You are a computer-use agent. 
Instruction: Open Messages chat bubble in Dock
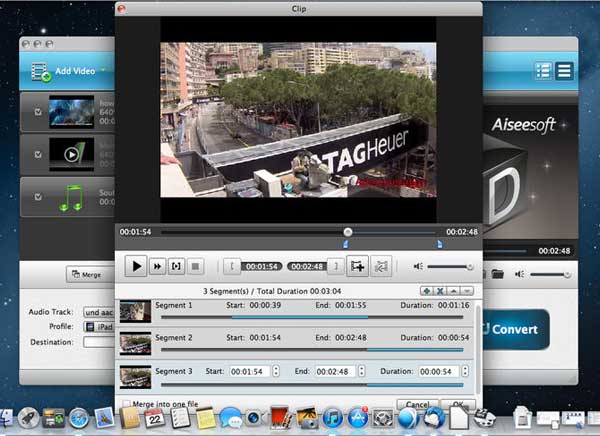[x=230, y=418]
